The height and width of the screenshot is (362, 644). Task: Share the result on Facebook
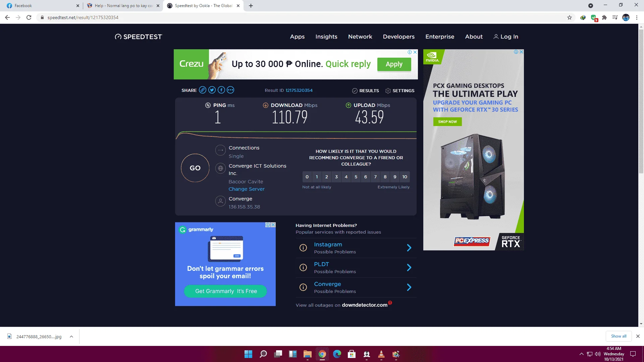(221, 90)
